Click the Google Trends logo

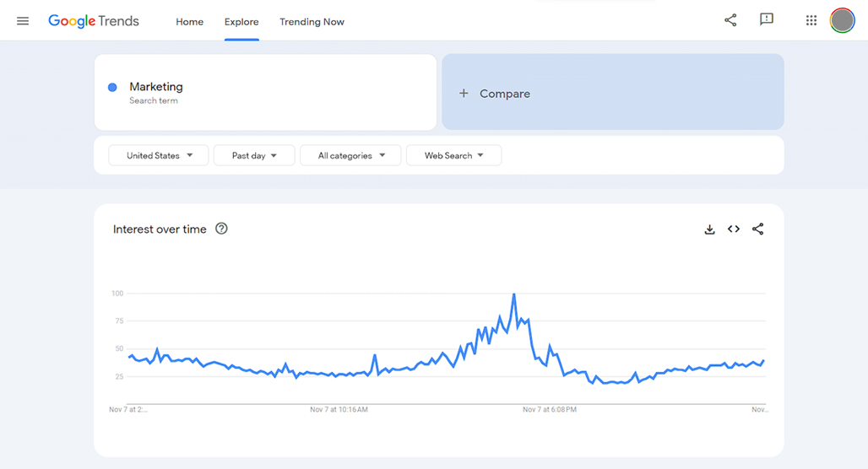coord(94,21)
